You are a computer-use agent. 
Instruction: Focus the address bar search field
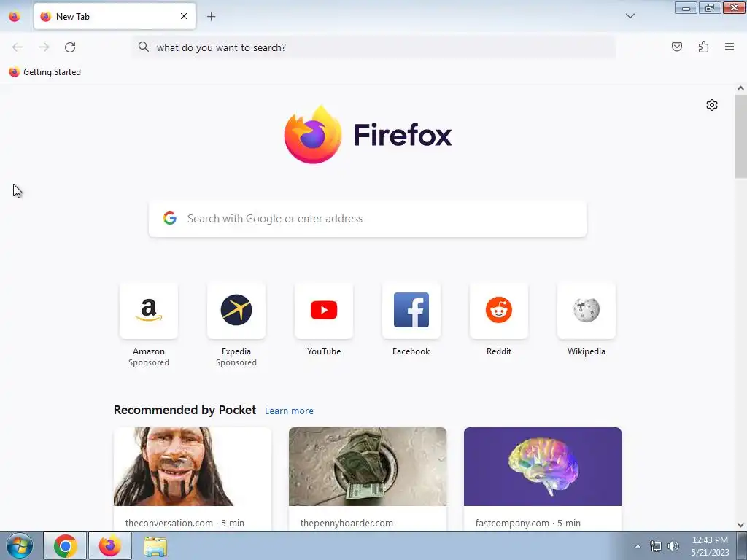[x=374, y=47]
